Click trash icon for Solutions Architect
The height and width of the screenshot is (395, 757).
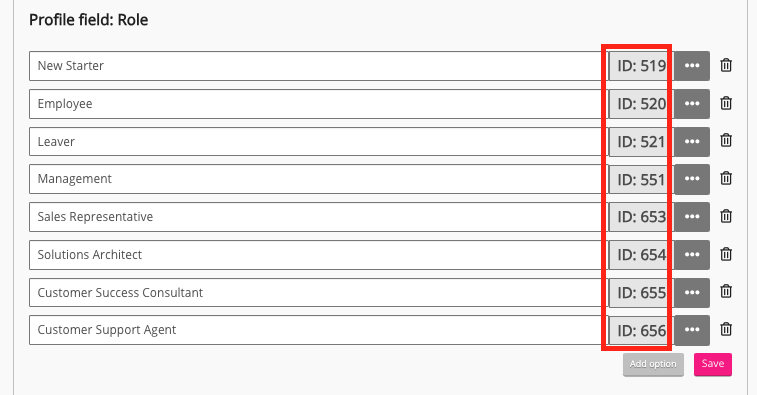726,254
